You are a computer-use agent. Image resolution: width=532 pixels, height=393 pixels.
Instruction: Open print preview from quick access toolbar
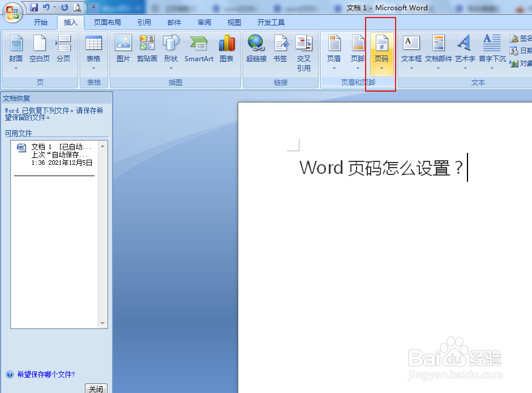click(x=78, y=7)
